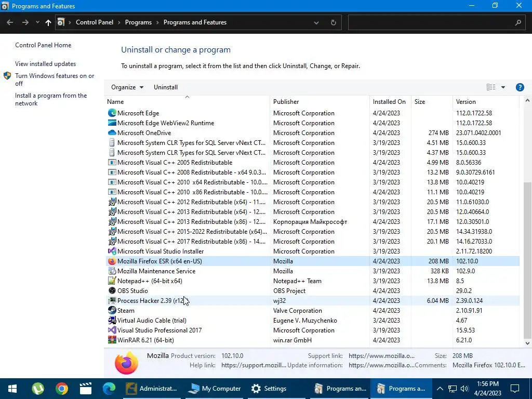Click the Control Panel breadcrumb

(95, 22)
